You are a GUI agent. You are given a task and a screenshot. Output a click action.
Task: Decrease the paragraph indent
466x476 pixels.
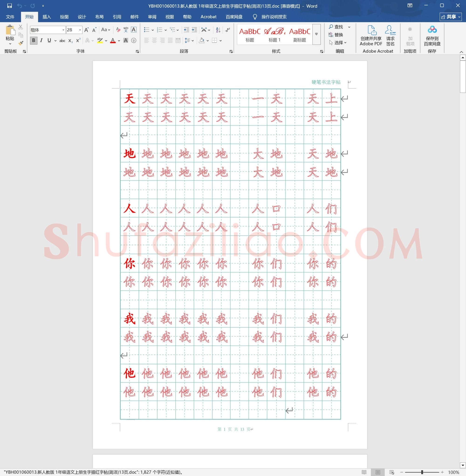pos(186,30)
